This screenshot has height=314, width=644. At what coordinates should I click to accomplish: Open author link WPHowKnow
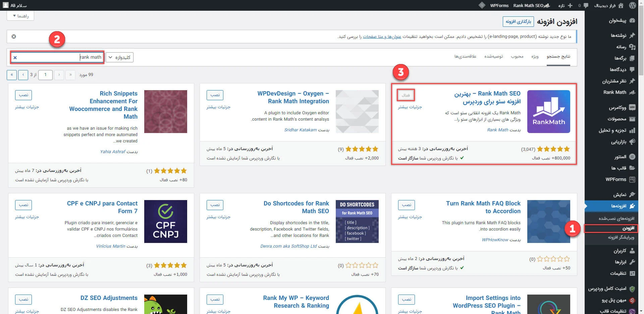[495, 240]
